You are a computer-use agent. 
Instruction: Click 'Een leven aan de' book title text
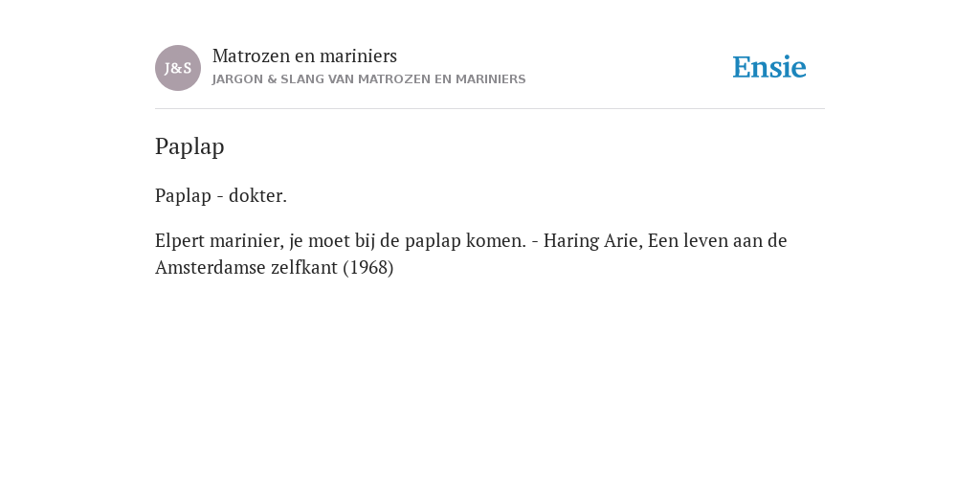coord(717,240)
